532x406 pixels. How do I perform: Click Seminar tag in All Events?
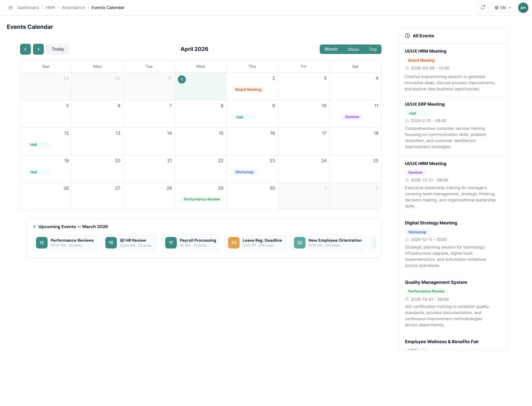[x=415, y=172]
